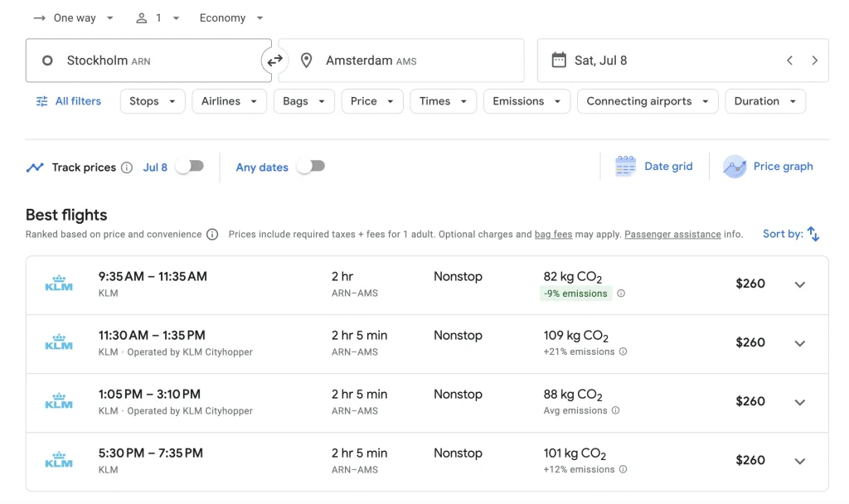Open the Economy cabin class dropdown
This screenshot has width=849, height=504.
230,18
